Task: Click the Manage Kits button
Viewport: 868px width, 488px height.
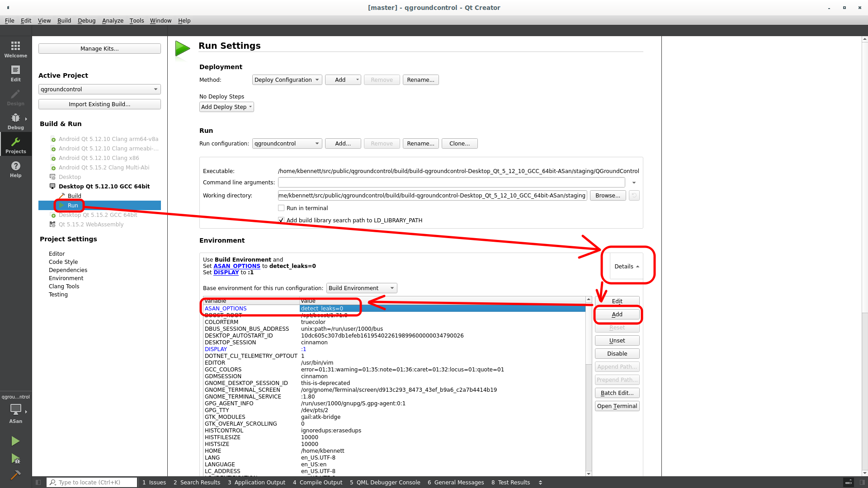Action: 99,48
